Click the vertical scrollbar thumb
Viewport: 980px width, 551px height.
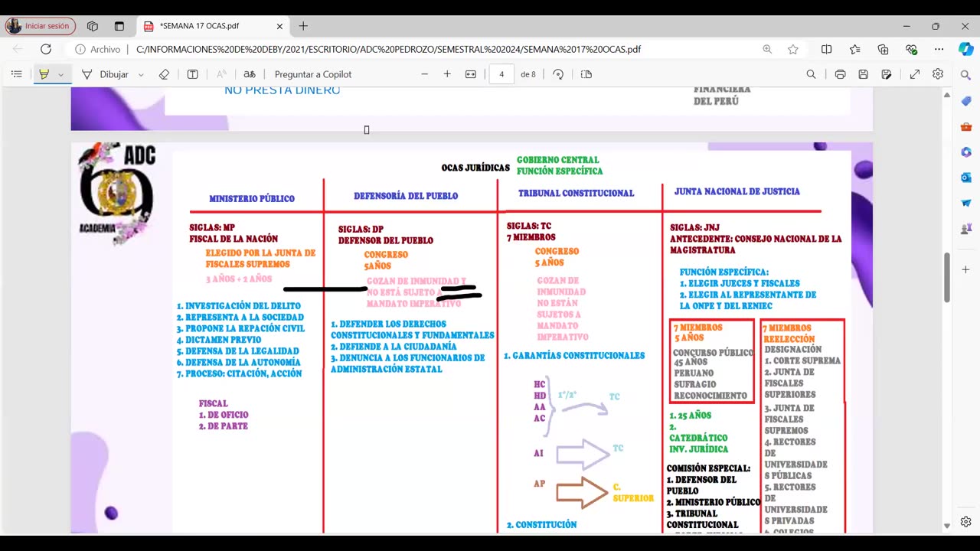[947, 277]
